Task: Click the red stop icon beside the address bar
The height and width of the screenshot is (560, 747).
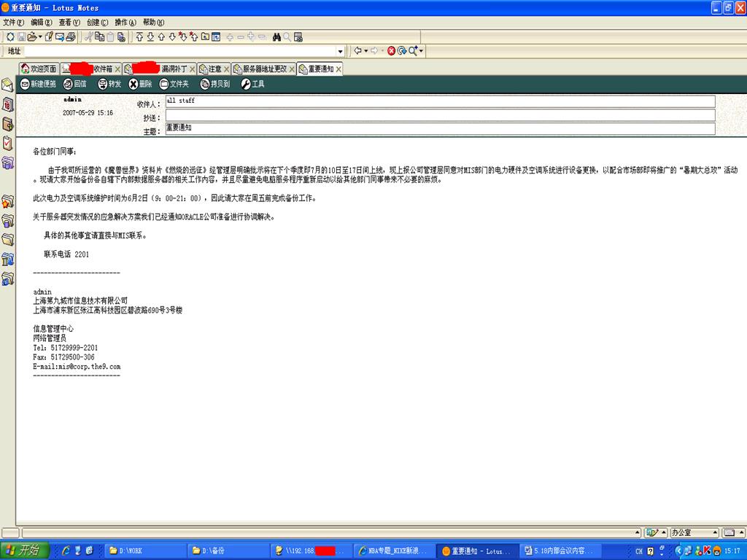Action: pos(391,51)
